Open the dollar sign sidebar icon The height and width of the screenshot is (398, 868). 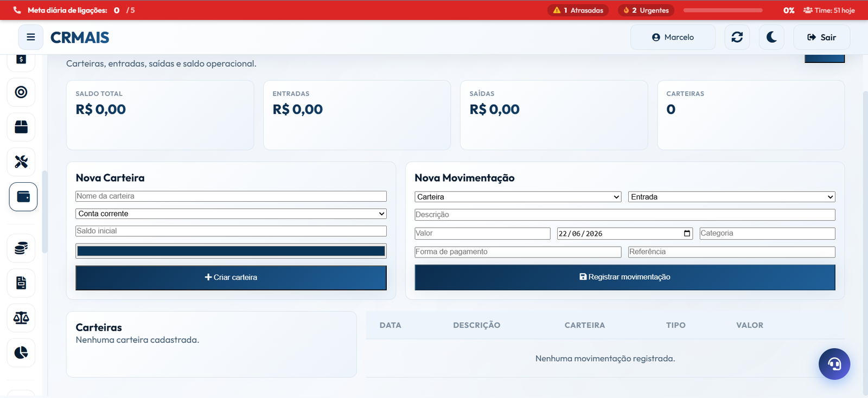click(21, 60)
